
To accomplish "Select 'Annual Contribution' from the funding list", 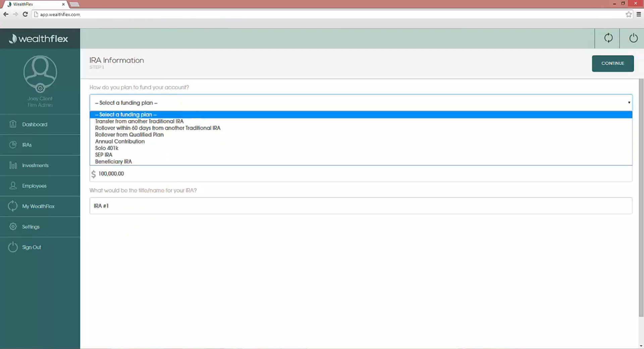I will point(120,141).
